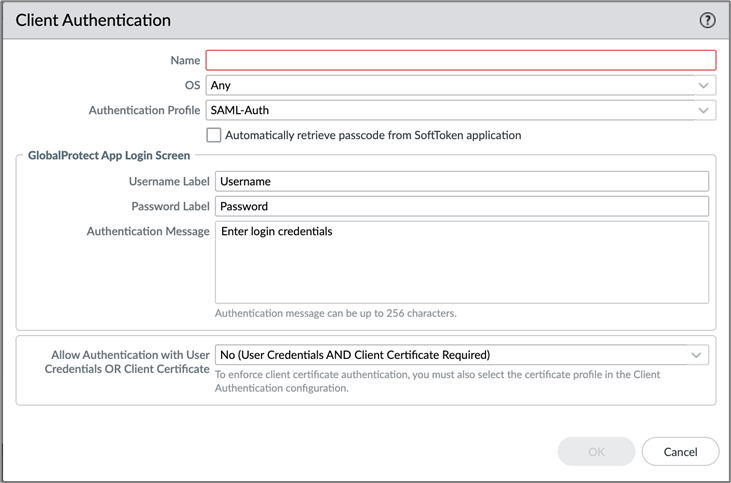731x483 pixels.
Task: Click the 'Any' value in OS field
Action: (x=221, y=86)
